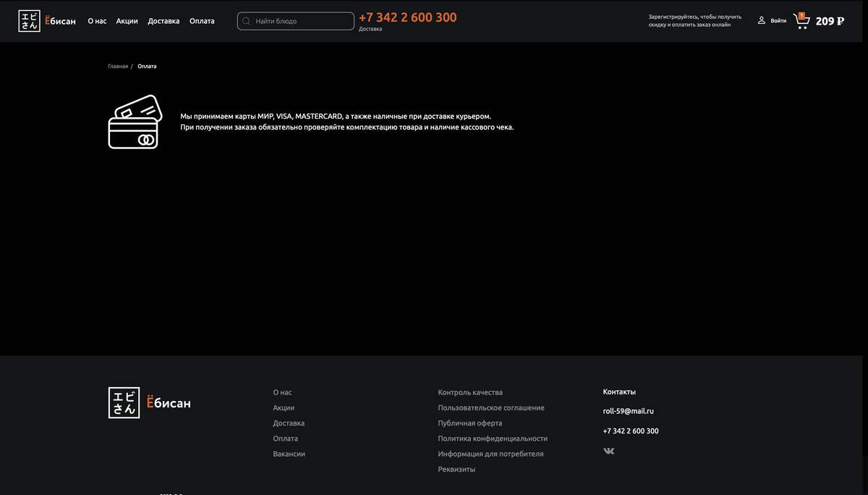Viewport: 868px width, 495px height.
Task: Open Акции in the footer
Action: (284, 408)
